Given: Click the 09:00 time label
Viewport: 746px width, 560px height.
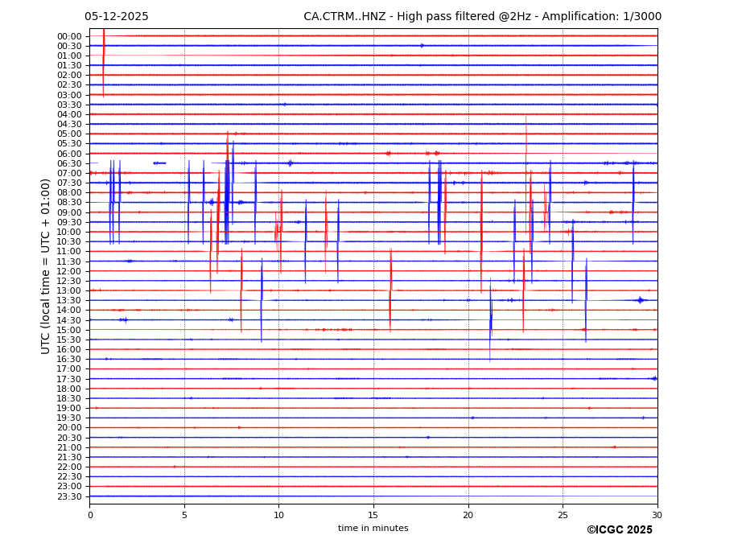Looking at the screenshot, I should [x=69, y=212].
